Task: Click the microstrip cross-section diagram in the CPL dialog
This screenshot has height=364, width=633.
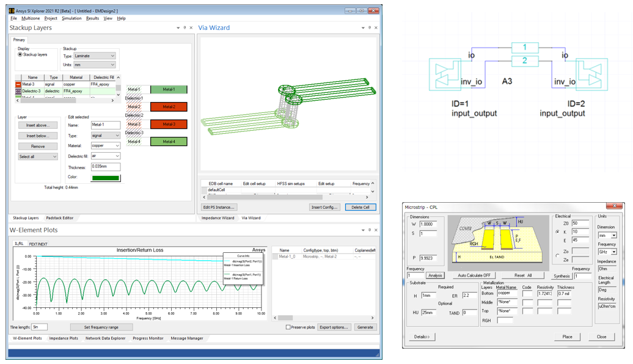Action: pos(498,243)
